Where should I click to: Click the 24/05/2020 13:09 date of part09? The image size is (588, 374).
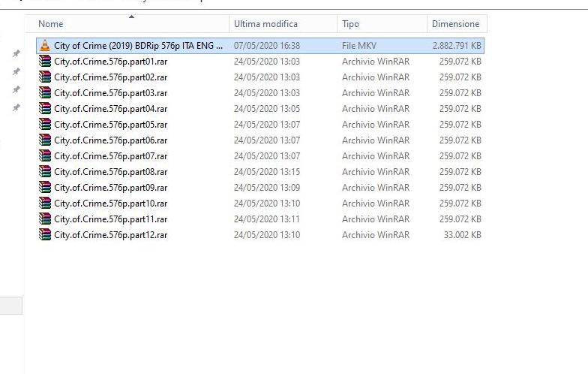coord(267,188)
